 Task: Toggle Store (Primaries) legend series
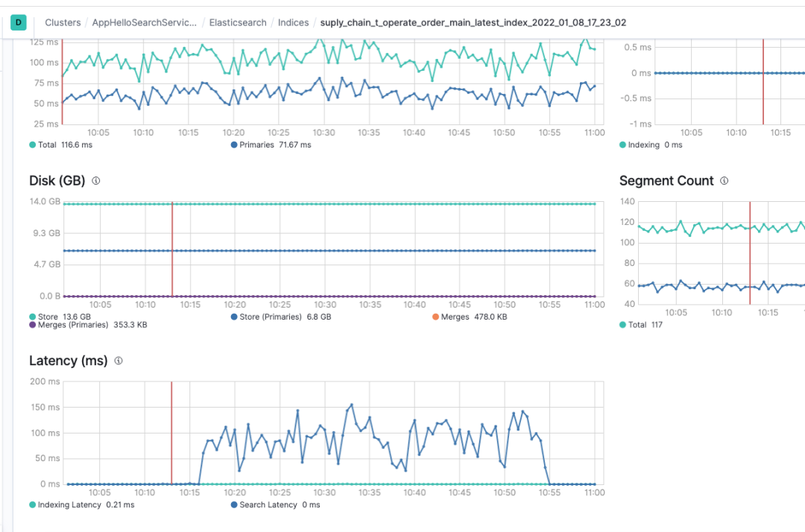pyautogui.click(x=280, y=317)
